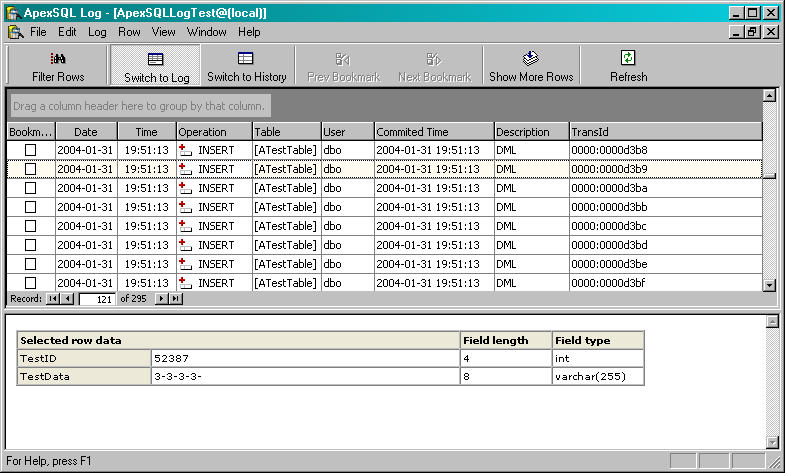Click the Refresh toolbar button
Screen dimensions: 785x473
[628, 66]
